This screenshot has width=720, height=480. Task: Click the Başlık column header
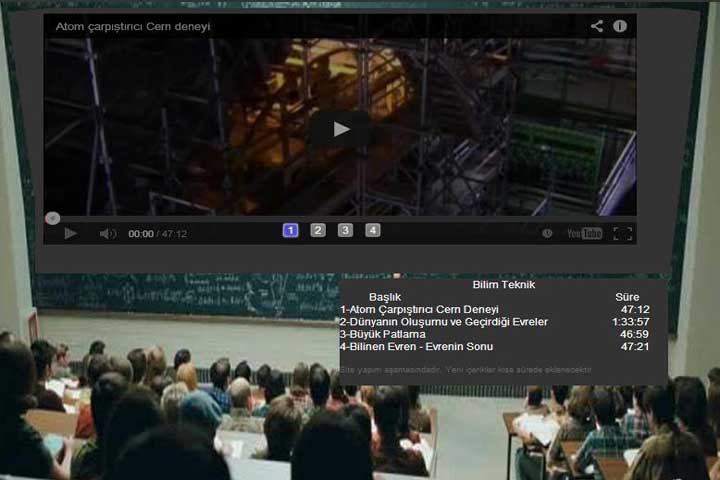coord(385,297)
